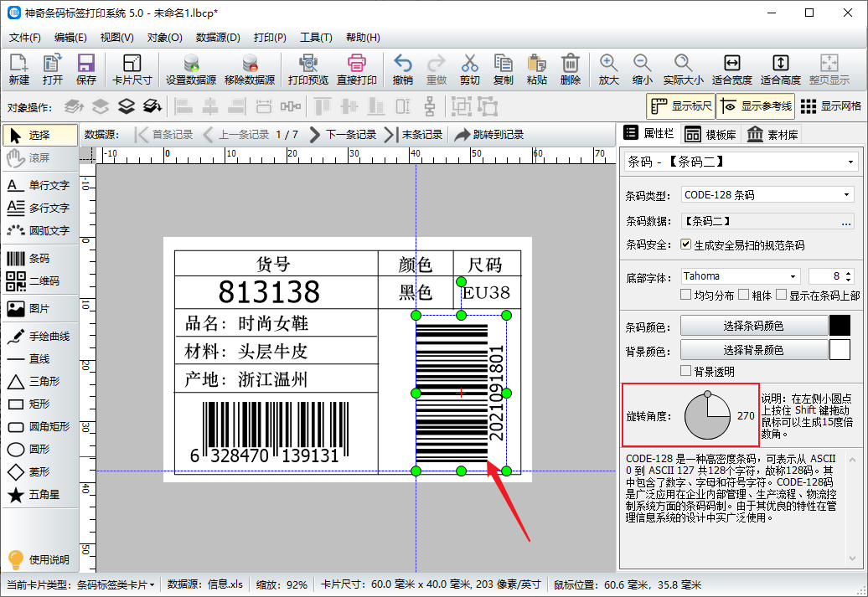
Task: Click the 适合宽度 fit width icon
Action: [x=731, y=64]
